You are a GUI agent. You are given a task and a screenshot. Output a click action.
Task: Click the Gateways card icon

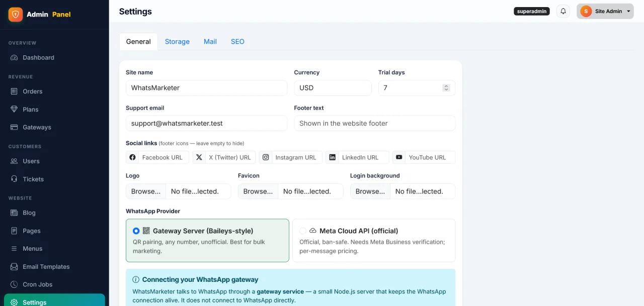[14, 128]
